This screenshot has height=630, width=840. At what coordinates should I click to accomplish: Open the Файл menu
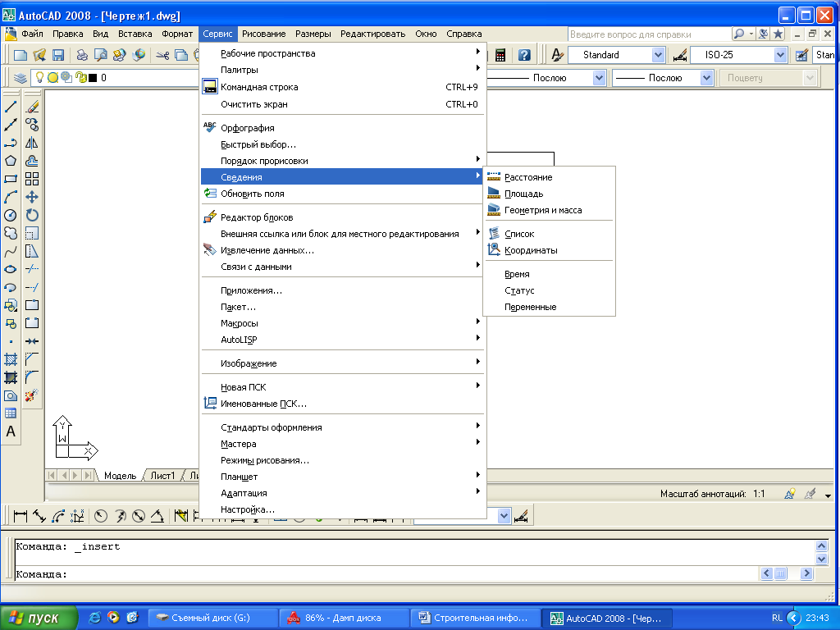tap(32, 34)
